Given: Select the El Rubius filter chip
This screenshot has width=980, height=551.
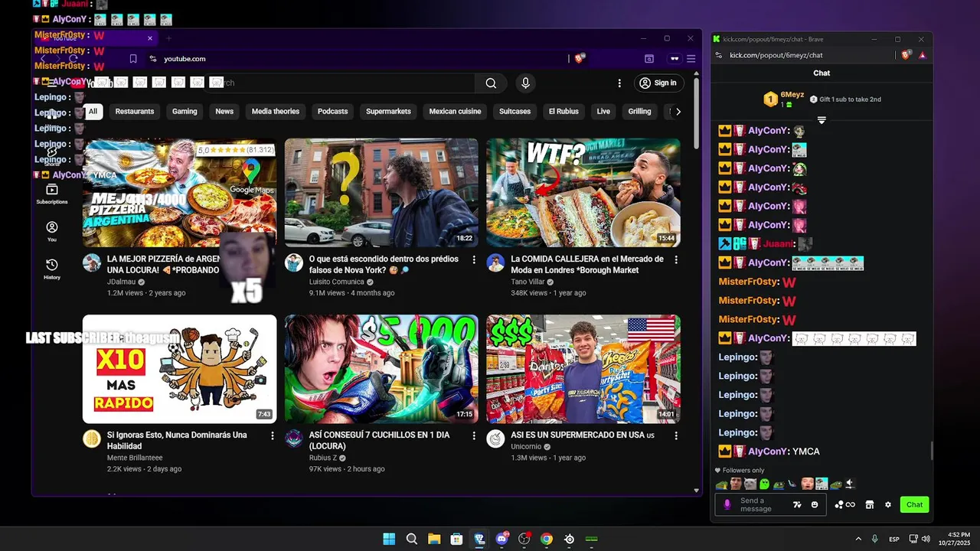Looking at the screenshot, I should pyautogui.click(x=563, y=111).
